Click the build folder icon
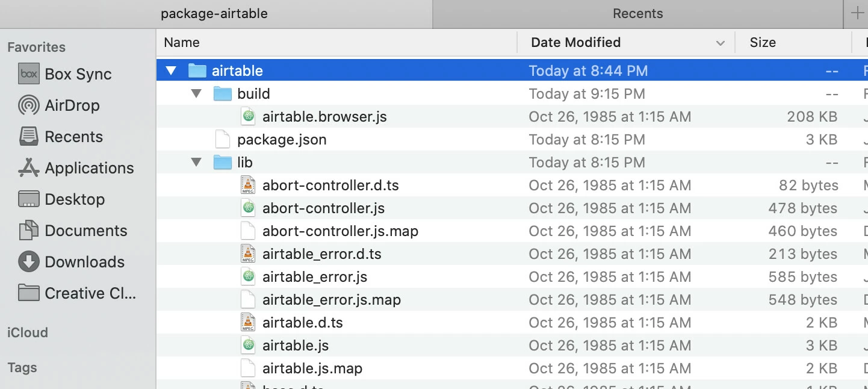Viewport: 868px width, 389px height. tap(223, 94)
